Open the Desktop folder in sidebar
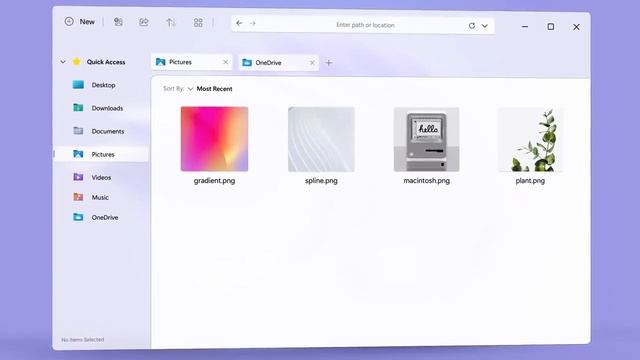Screen dimensions: 640x360 pyautogui.click(x=101, y=85)
